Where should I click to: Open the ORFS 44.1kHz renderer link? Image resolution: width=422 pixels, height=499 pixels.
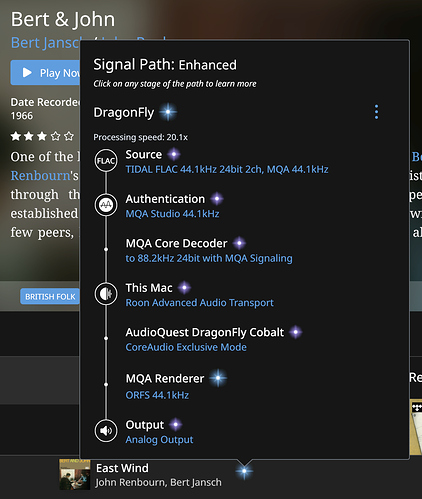click(157, 395)
